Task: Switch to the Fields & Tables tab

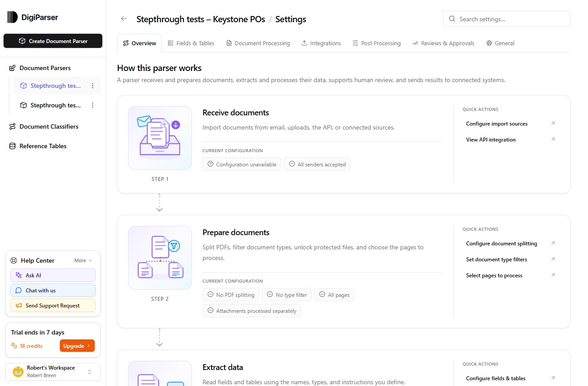Action: (x=191, y=43)
